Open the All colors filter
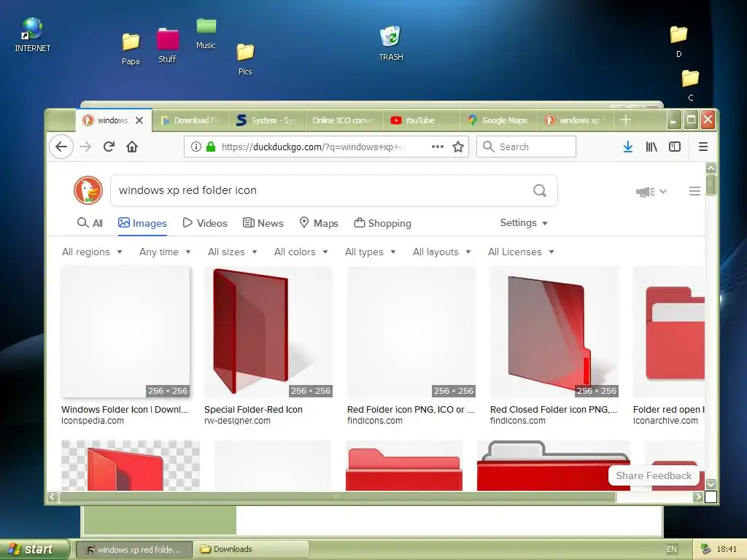Viewport: 747px width, 560px height. (301, 252)
